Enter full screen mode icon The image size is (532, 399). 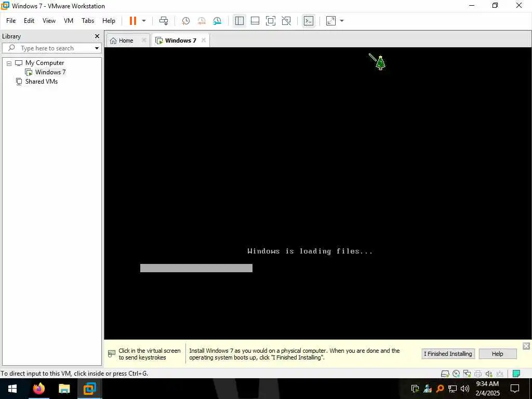point(270,21)
